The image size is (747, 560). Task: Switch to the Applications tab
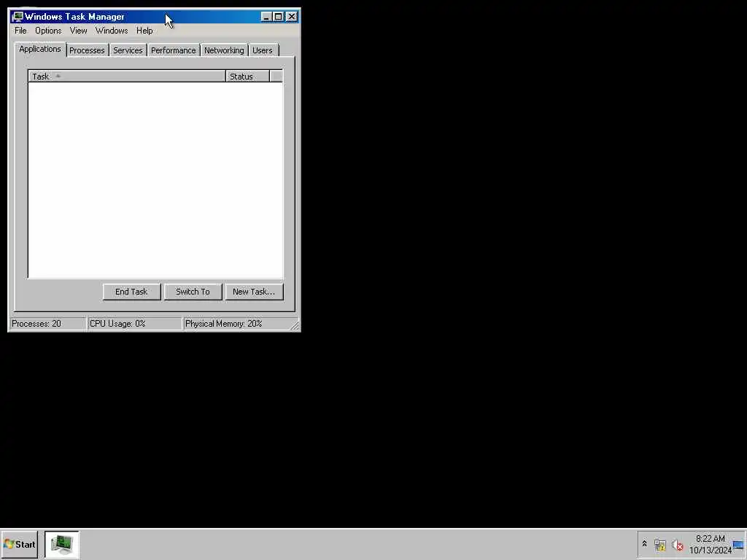(x=40, y=49)
